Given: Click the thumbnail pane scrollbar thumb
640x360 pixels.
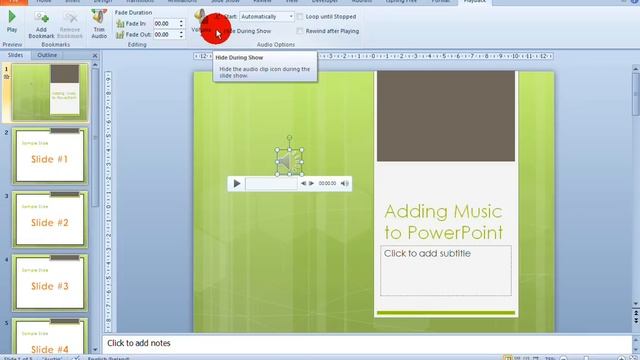Looking at the screenshot, I should [95, 137].
